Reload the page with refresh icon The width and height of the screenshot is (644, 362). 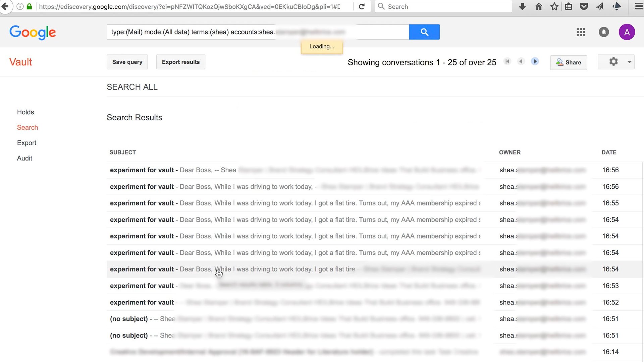(x=362, y=6)
